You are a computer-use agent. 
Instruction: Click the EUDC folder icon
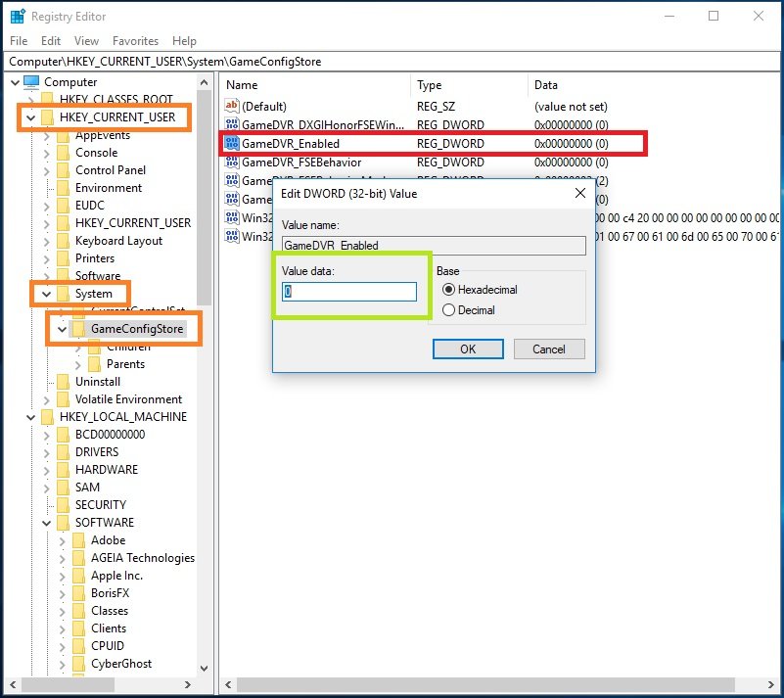click(63, 205)
